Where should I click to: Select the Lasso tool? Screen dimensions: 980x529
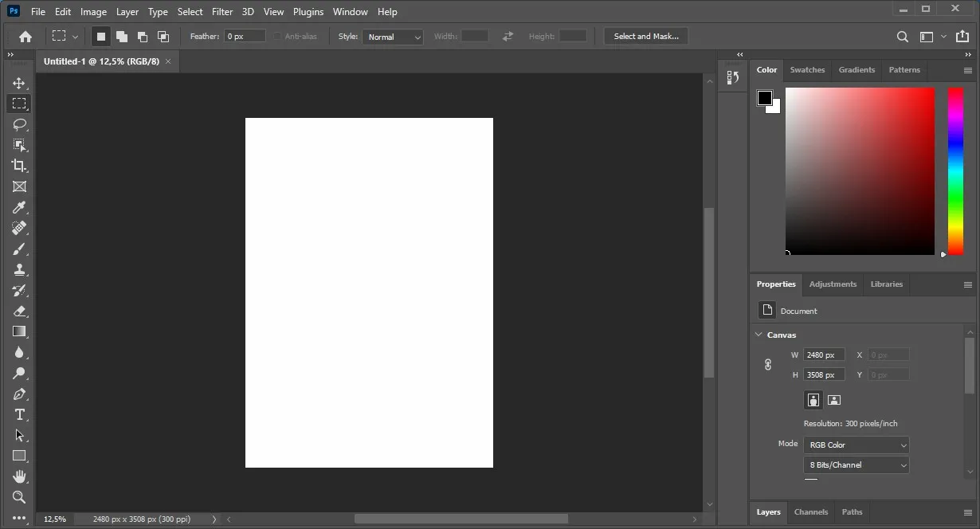(19, 124)
